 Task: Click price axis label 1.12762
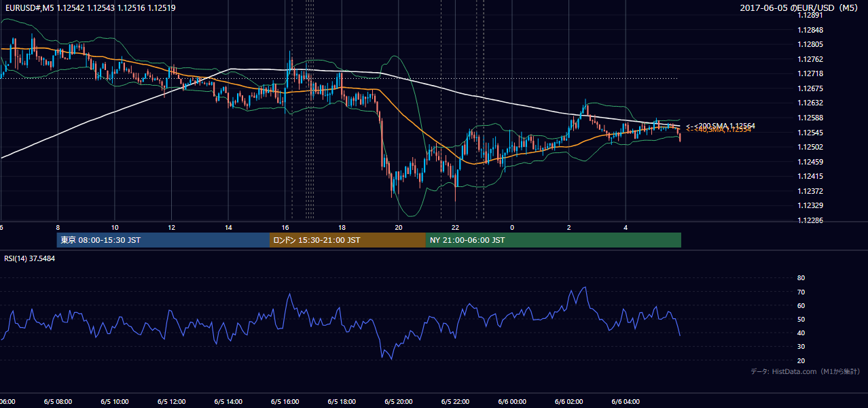(x=810, y=59)
